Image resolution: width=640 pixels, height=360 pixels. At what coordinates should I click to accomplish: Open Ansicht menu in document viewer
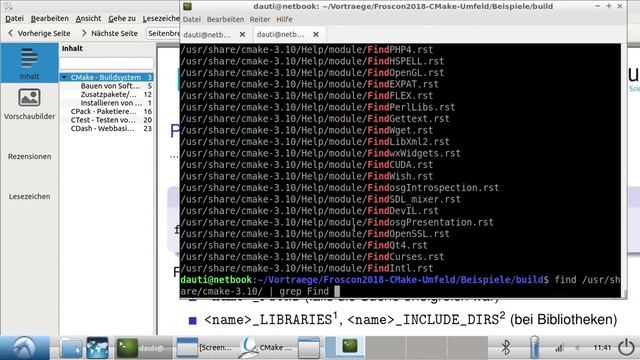tap(88, 19)
